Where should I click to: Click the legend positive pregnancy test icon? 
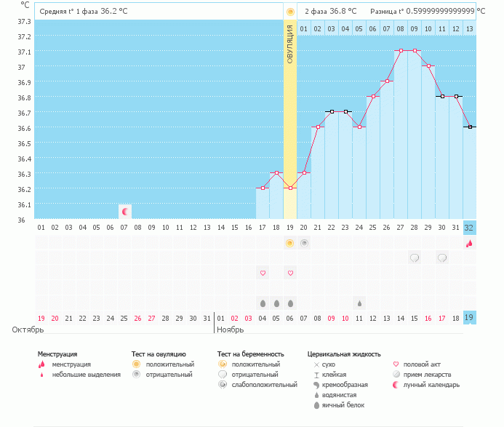coord(222,364)
